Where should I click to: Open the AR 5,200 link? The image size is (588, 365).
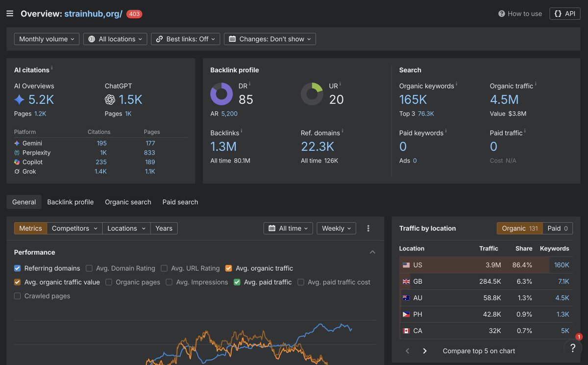(229, 113)
